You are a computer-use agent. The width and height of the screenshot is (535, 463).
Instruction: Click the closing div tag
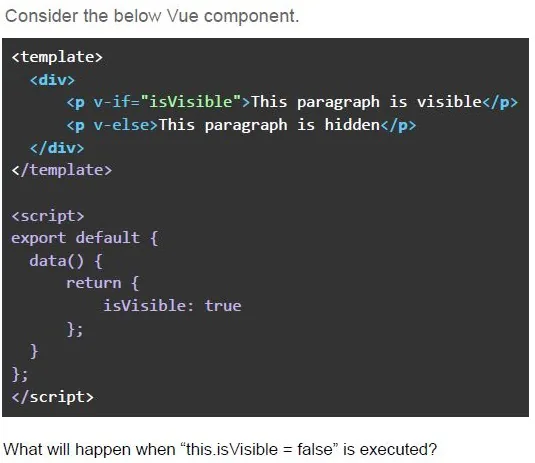click(57, 148)
